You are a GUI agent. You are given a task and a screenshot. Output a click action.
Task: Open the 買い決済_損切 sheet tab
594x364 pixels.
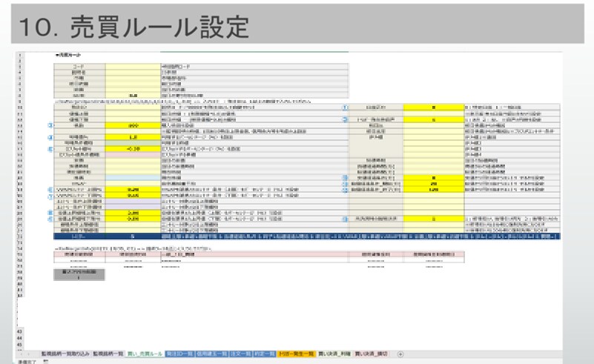(x=371, y=354)
